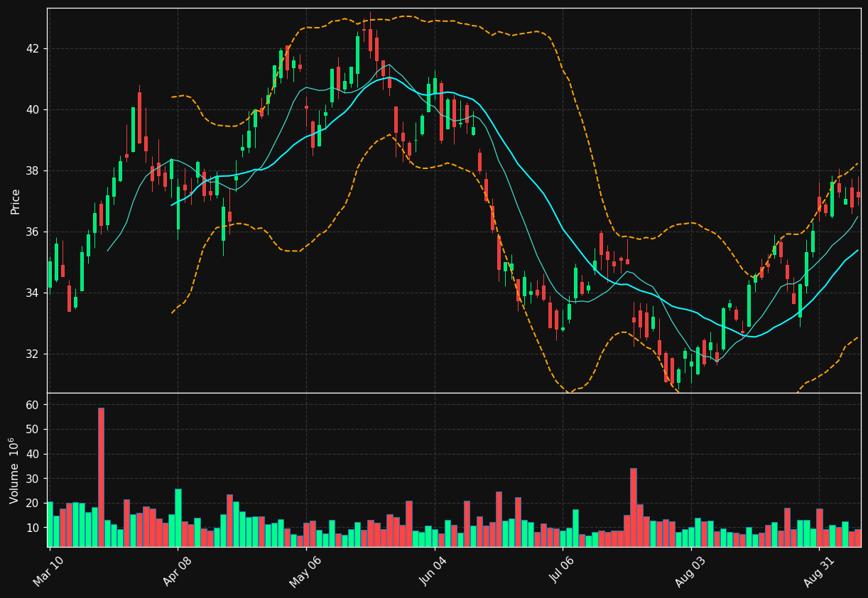Click the 40 volume axis tick
The image size is (868, 598).
33,454
